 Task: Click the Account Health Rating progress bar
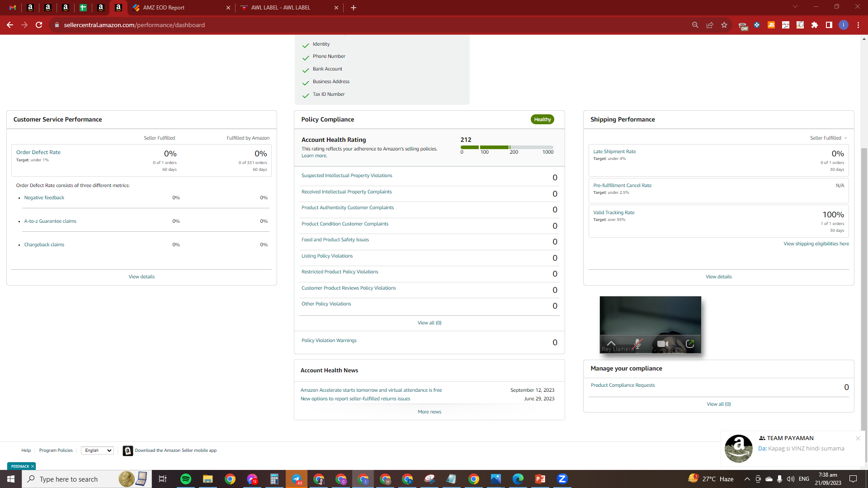[x=507, y=147]
